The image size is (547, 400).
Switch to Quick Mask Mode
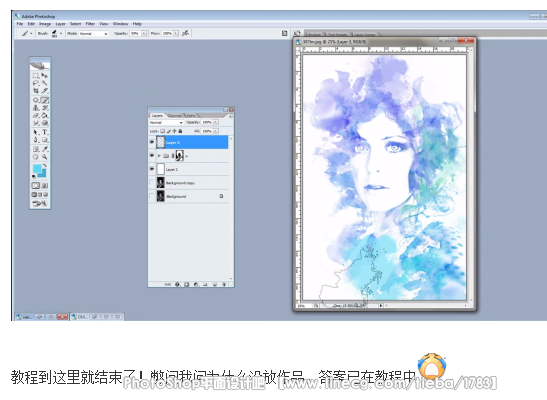tap(45, 186)
